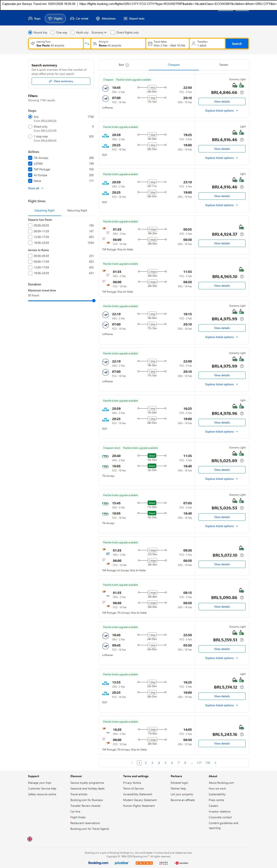The width and height of the screenshot is (277, 868).
Task: Uncheck the TAP Portugal airline filter
Action: (30, 170)
